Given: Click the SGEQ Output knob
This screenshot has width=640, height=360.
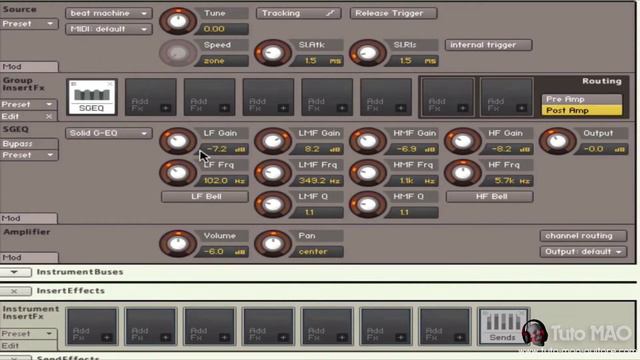Looking at the screenshot, I should (x=558, y=141).
